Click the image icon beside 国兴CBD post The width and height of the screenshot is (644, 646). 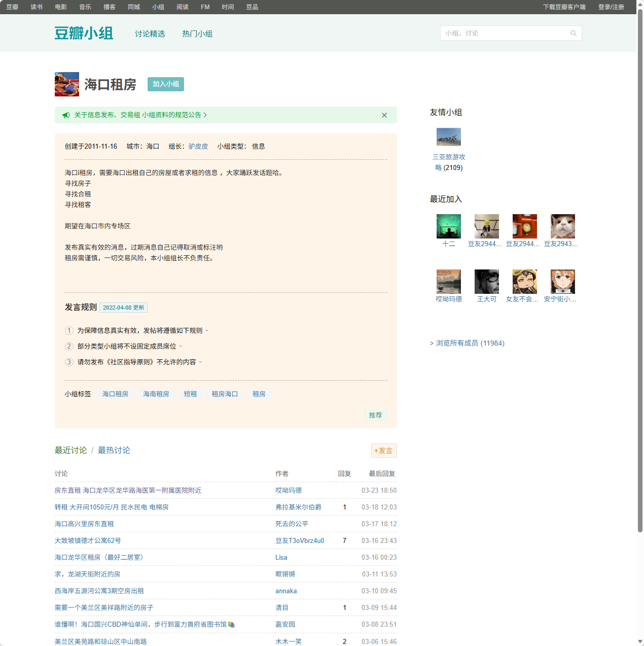point(231,625)
